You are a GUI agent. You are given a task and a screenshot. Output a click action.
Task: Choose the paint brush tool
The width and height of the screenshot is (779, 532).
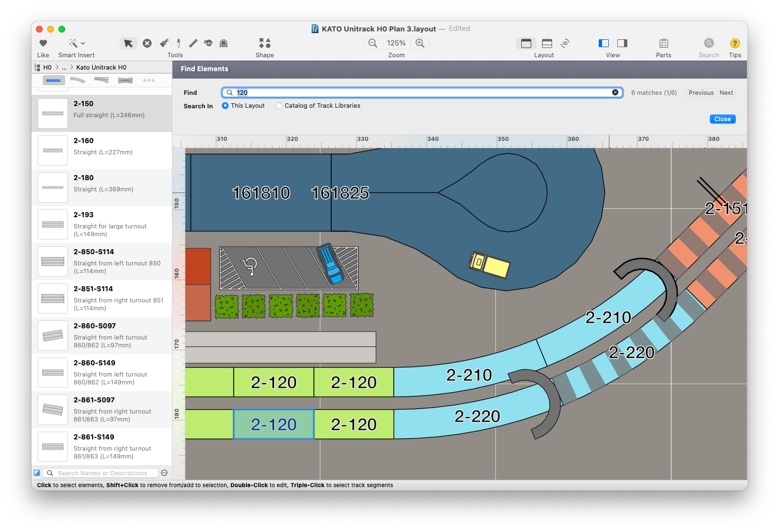(x=164, y=43)
